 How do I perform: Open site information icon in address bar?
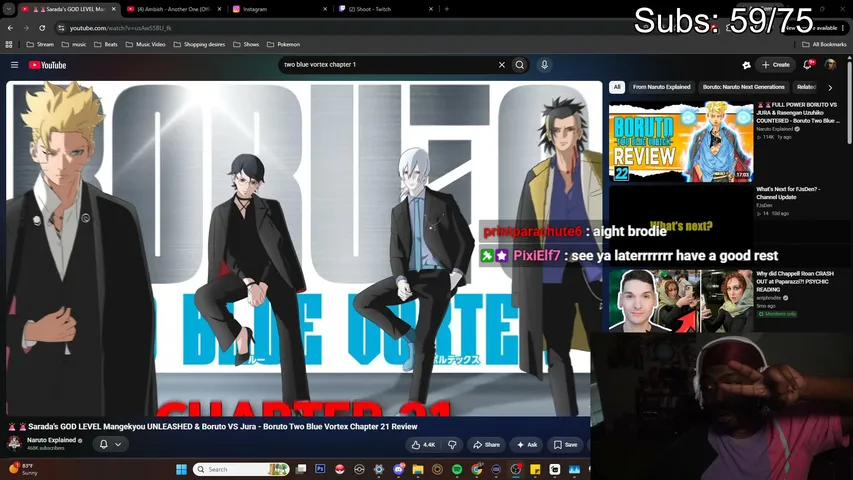point(61,28)
